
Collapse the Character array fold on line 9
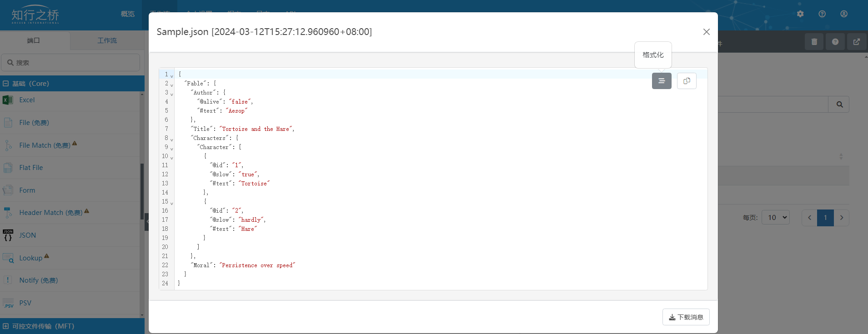tap(171, 149)
